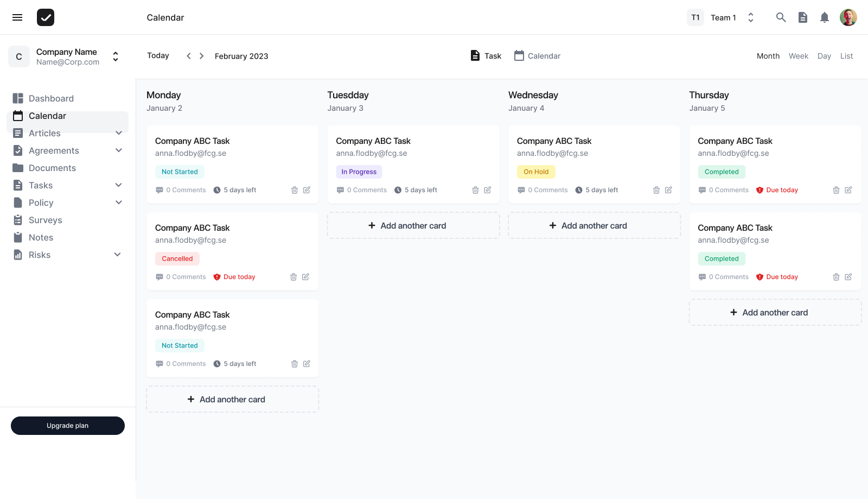The image size is (868, 499).
Task: Click Add another card under Wednesday
Action: [594, 225]
